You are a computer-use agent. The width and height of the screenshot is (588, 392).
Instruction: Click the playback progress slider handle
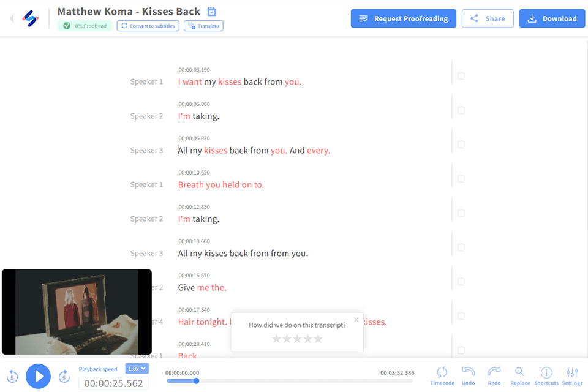pos(196,381)
